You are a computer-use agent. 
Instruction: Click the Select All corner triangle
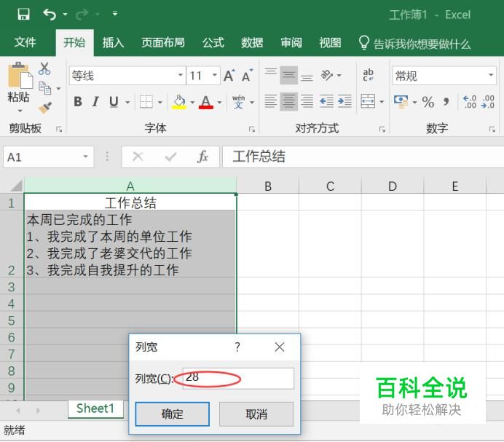(15, 186)
